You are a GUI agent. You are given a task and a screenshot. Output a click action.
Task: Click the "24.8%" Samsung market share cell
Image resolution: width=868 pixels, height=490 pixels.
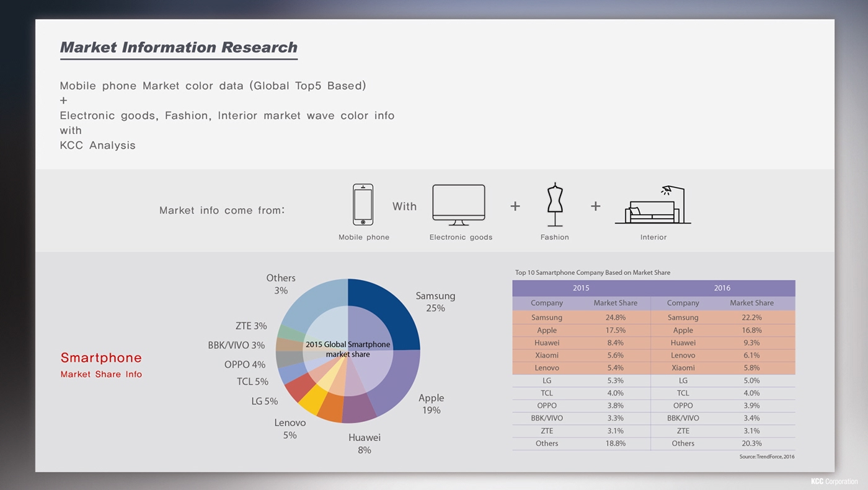click(x=616, y=318)
